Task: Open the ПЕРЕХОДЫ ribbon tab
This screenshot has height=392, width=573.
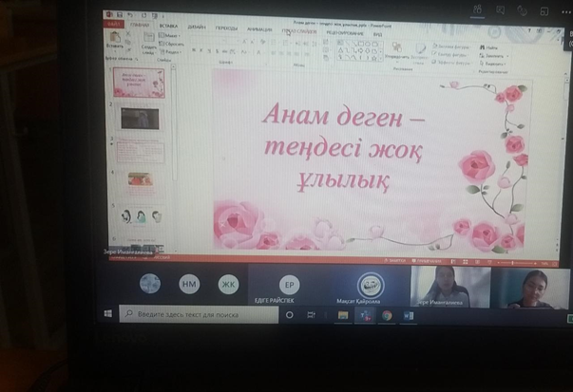Action: click(x=227, y=28)
